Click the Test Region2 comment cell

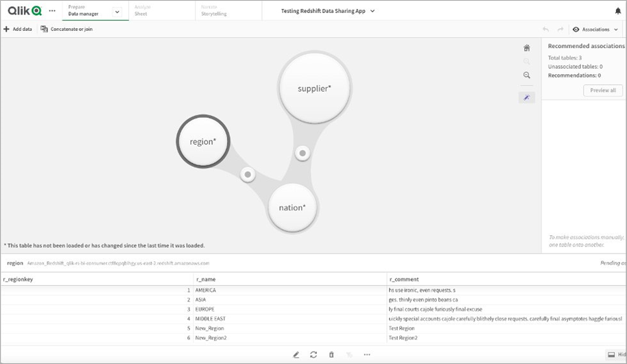point(507,338)
